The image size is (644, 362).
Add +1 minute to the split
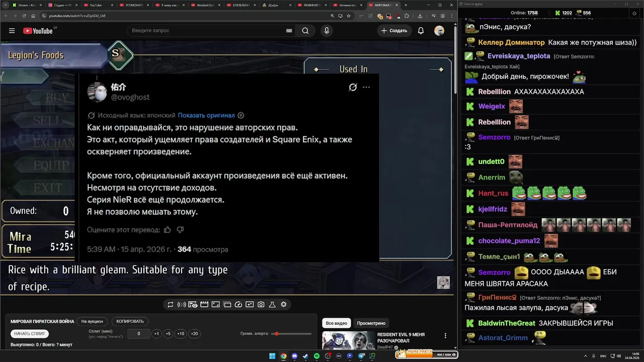pyautogui.click(x=156, y=333)
